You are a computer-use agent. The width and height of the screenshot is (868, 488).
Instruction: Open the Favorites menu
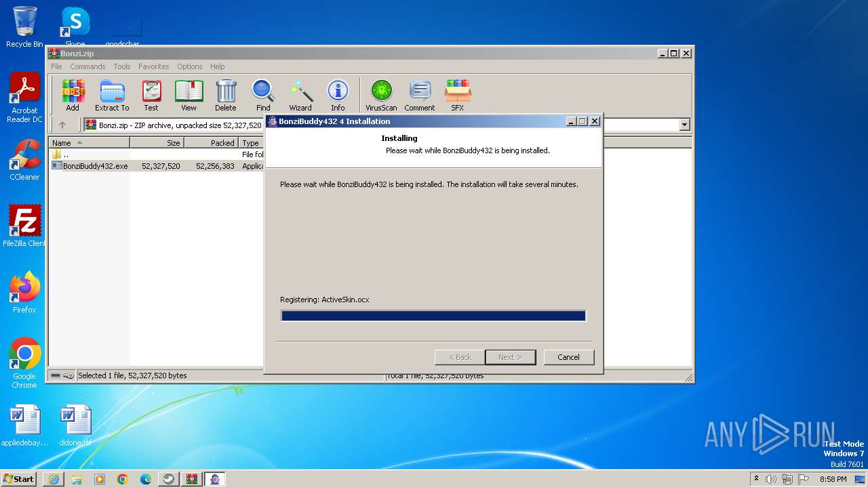point(154,66)
